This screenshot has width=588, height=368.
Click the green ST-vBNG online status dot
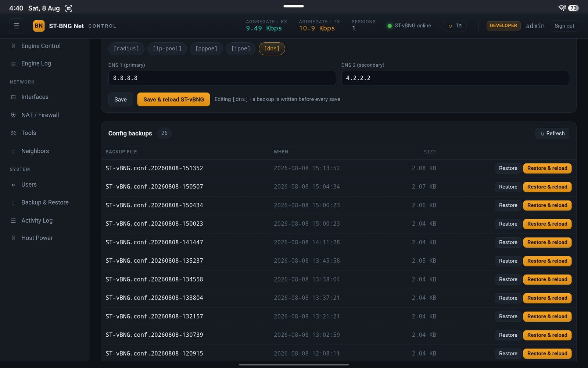coord(390,26)
